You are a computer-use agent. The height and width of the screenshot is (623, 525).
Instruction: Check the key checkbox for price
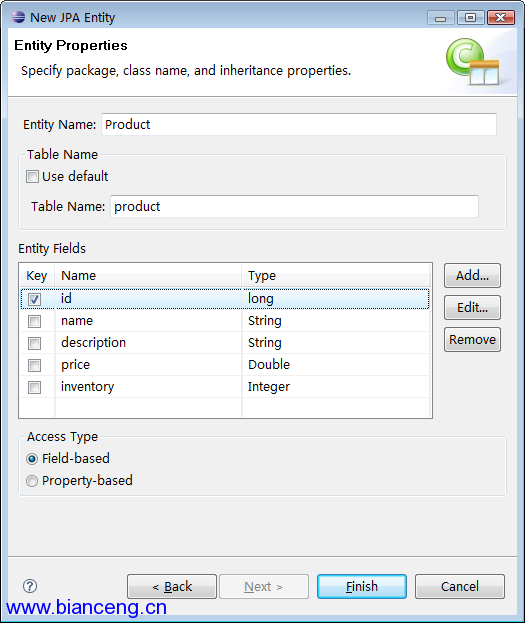coord(34,365)
